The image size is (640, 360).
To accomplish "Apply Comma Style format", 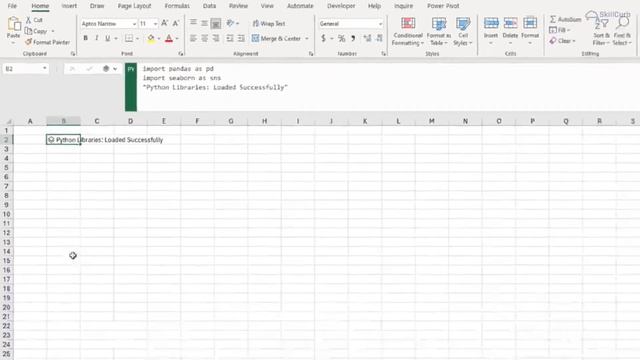I will click(x=353, y=39).
